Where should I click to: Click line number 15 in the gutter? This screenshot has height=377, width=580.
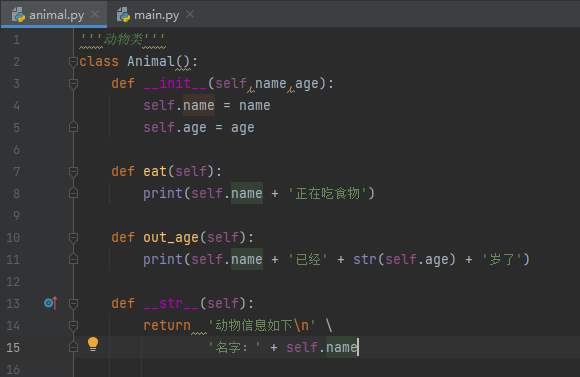(x=13, y=347)
